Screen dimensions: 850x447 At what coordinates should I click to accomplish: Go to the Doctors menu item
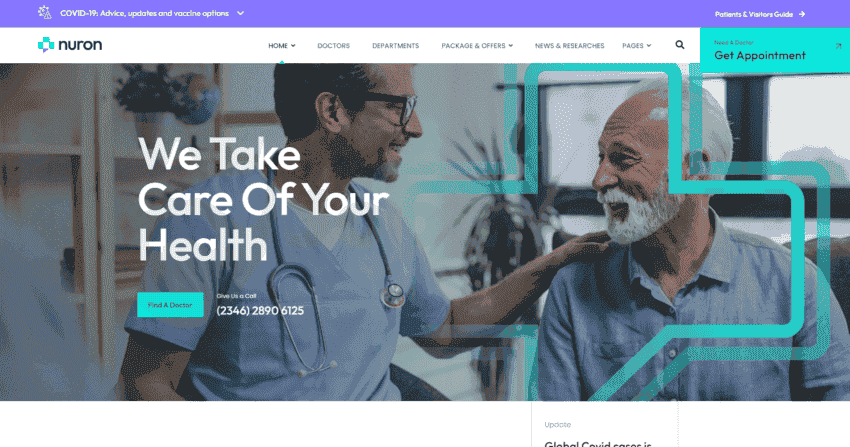pos(333,46)
